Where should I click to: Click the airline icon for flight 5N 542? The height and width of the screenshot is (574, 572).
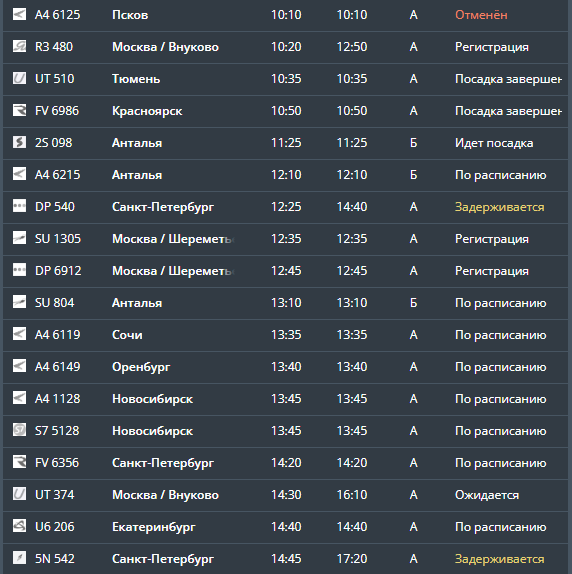[x=19, y=559]
